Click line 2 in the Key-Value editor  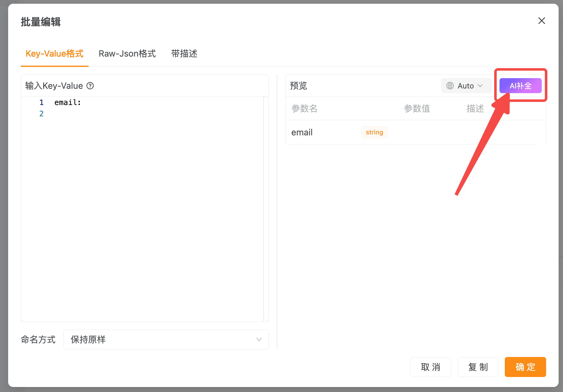[x=94, y=113]
